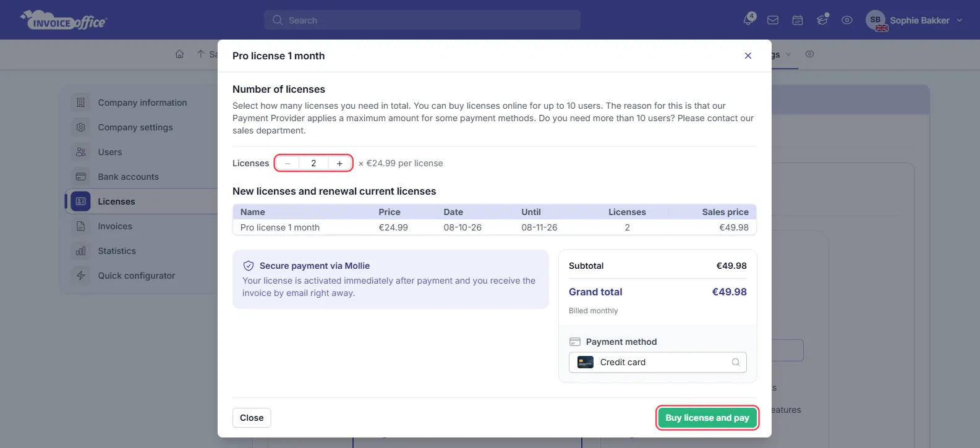The width and height of the screenshot is (980, 448).
Task: Open Quick configurator in the sidebar
Action: click(x=137, y=276)
